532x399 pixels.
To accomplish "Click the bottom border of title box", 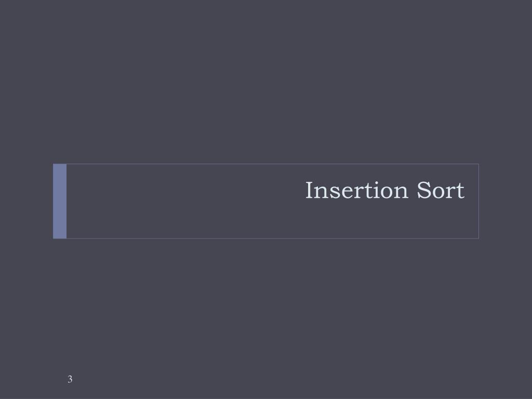I will 273,238.
